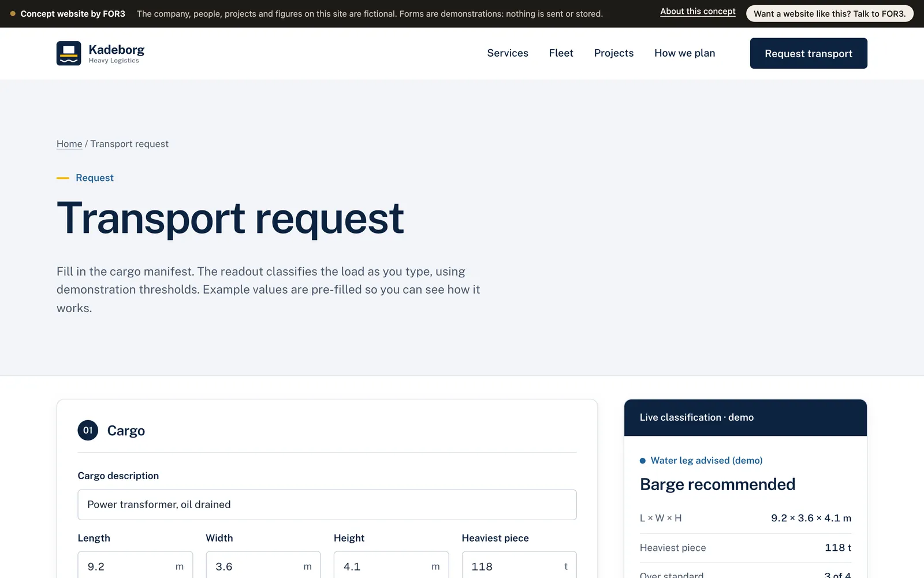
Task: Open the How we plan page
Action: click(684, 53)
